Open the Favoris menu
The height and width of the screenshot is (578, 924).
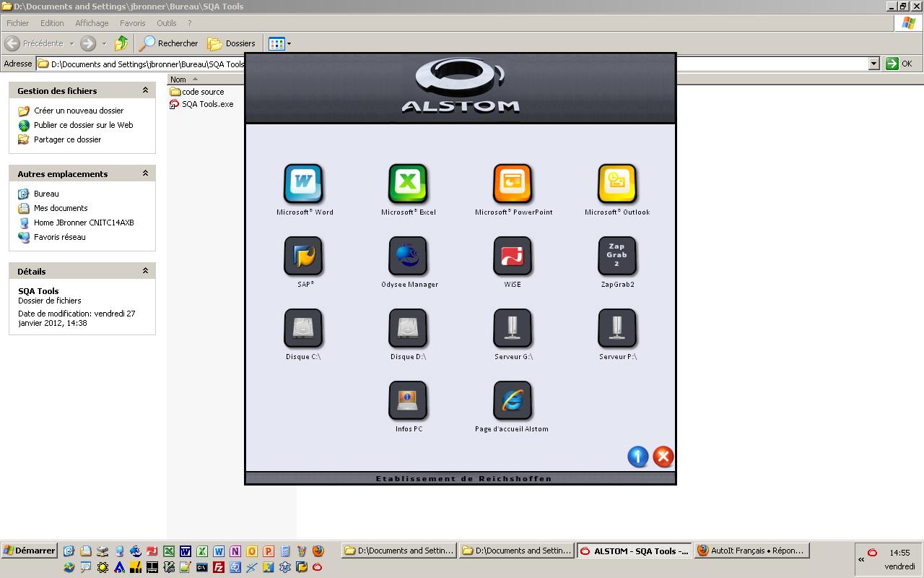point(133,23)
